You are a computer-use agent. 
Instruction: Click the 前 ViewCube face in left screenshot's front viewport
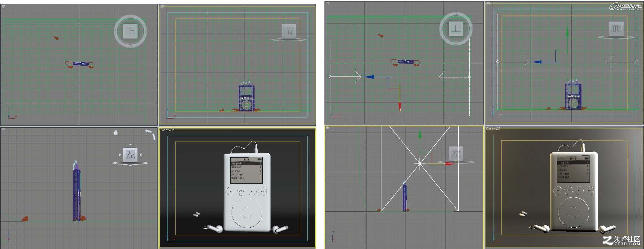click(289, 31)
